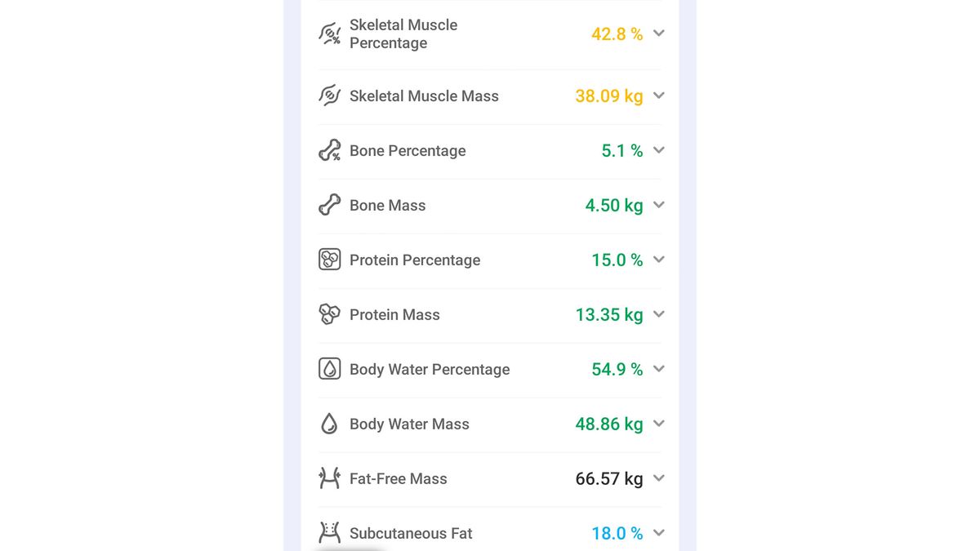980x551 pixels.
Task: Expand the Body Water Mass row
Action: coord(659,424)
